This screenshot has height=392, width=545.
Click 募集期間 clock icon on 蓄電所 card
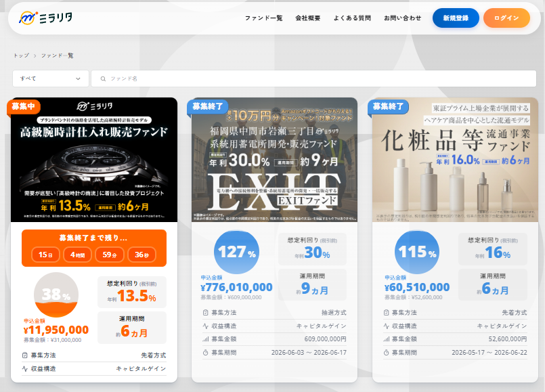pos(205,353)
